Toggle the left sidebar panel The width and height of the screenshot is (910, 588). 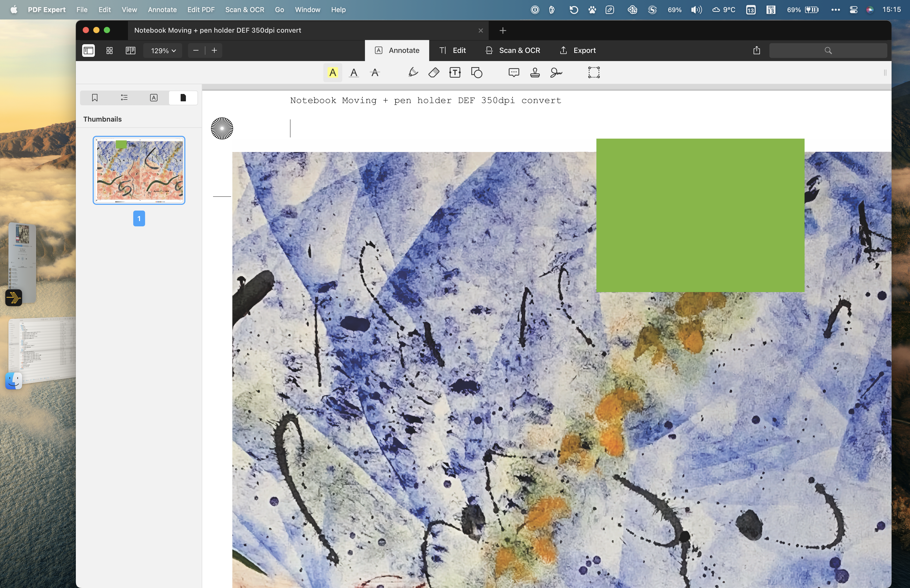coord(88,50)
